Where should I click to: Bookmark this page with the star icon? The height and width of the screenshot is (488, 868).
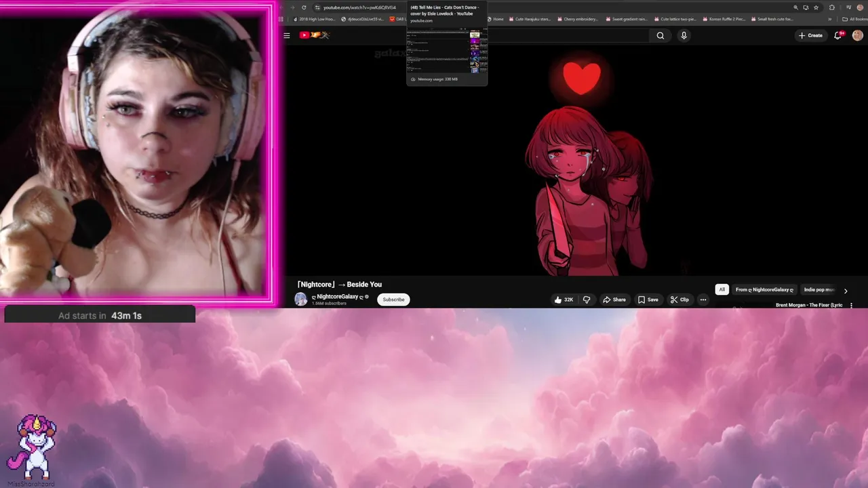point(816,7)
